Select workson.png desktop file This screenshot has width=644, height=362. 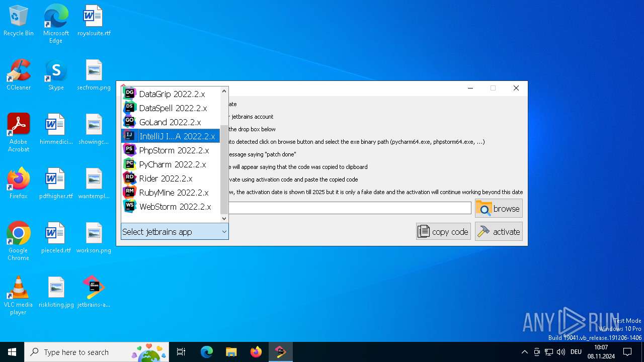point(94,238)
